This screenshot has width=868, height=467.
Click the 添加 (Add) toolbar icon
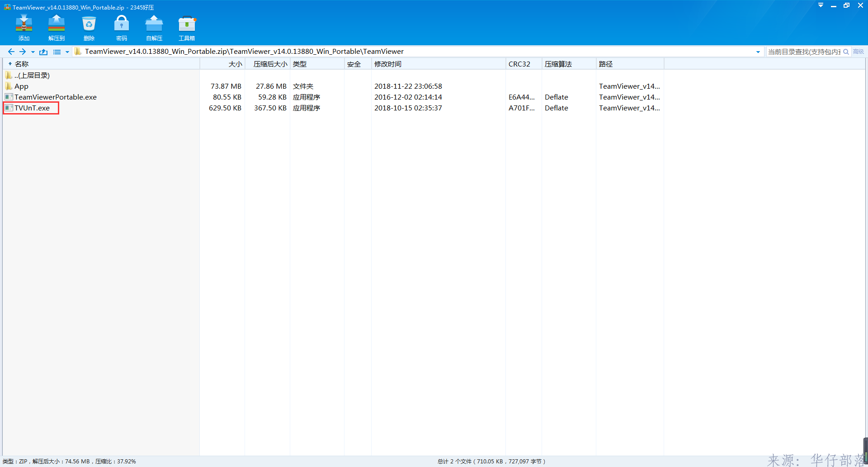pos(24,28)
